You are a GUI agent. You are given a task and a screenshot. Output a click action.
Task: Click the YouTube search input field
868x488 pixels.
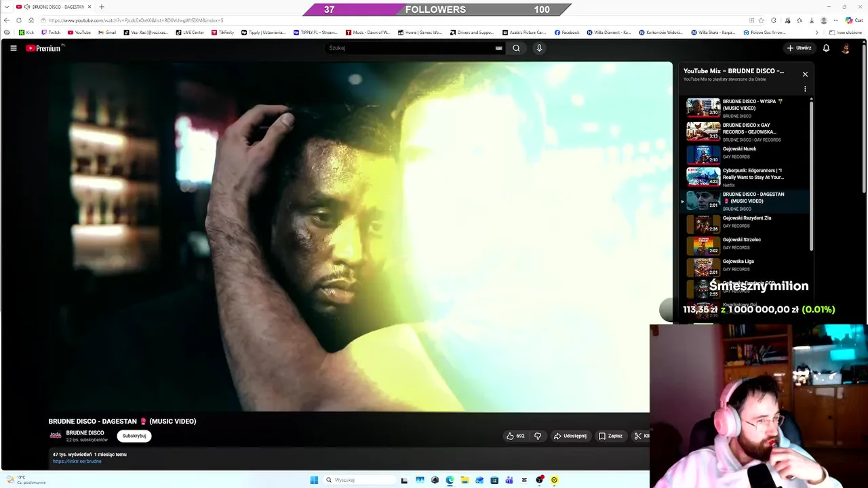tap(411, 48)
